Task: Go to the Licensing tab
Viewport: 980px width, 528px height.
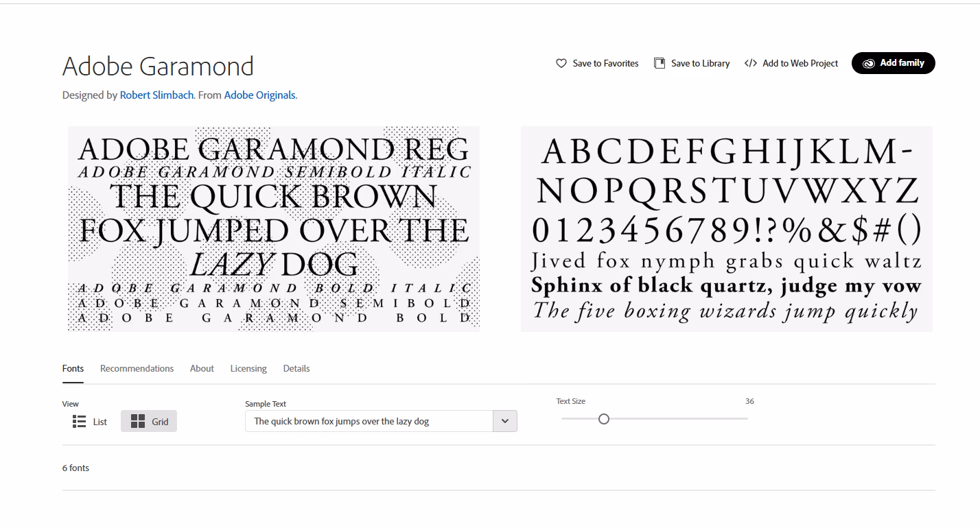Action: (x=248, y=368)
